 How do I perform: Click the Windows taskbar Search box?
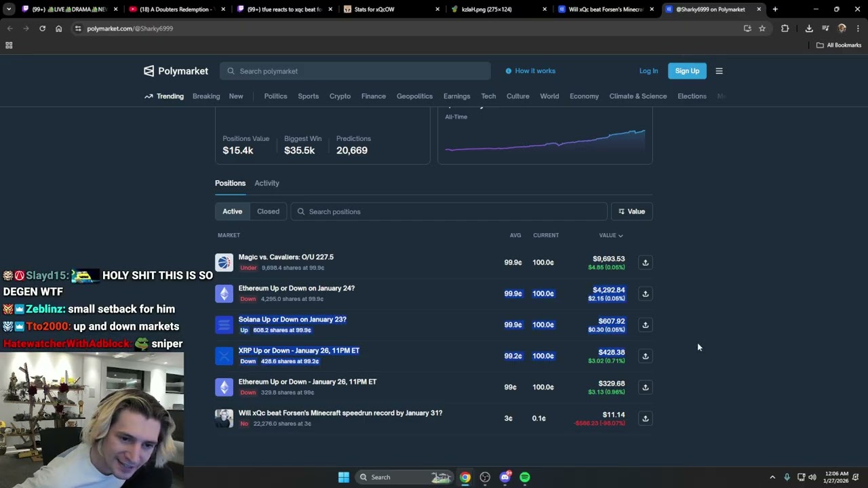[x=403, y=477]
